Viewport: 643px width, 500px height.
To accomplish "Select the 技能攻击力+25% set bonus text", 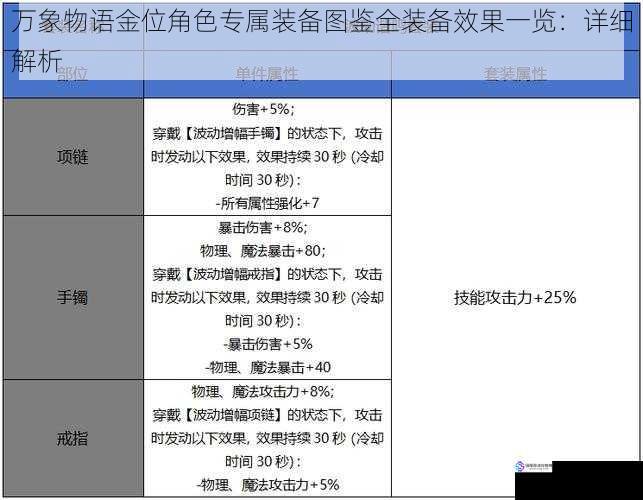I will tap(515, 297).
